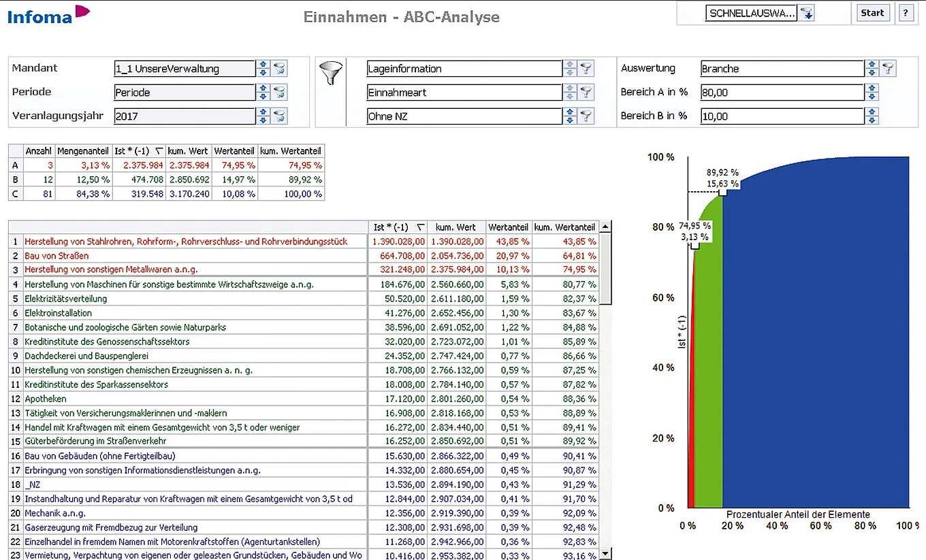The image size is (926, 560).
Task: Click the filter icon beside Auswertung Branche
Action: (888, 69)
